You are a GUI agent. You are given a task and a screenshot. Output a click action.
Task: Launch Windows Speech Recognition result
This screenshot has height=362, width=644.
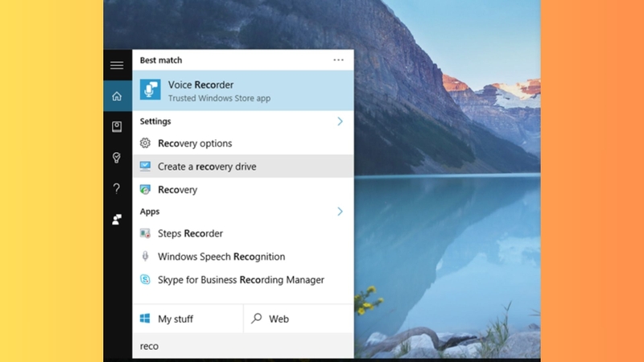tap(243, 257)
